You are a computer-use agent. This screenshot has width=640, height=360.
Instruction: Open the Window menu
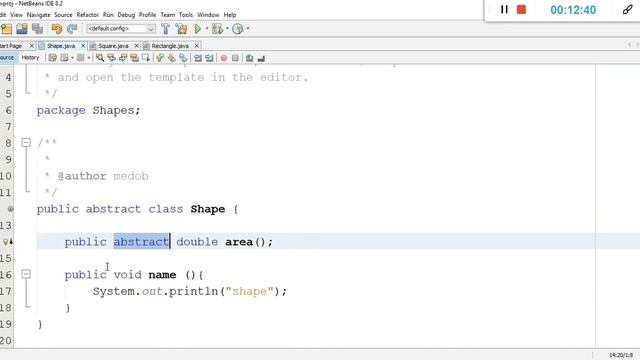point(208,15)
